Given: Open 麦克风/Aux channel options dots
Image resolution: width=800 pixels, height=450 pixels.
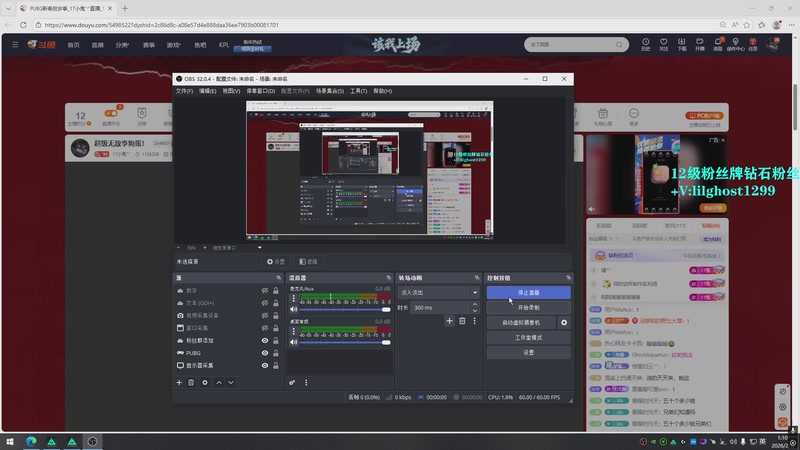Looking at the screenshot, I should pos(293,298).
